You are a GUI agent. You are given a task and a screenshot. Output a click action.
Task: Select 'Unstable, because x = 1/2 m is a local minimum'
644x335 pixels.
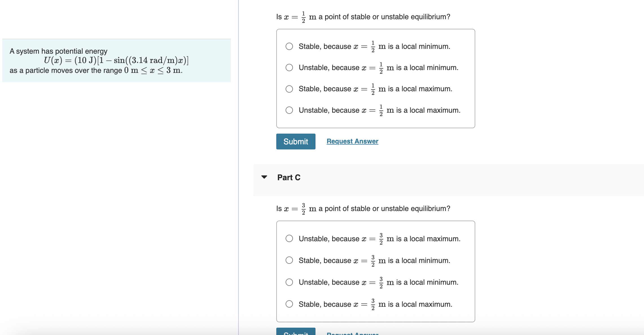click(x=289, y=68)
